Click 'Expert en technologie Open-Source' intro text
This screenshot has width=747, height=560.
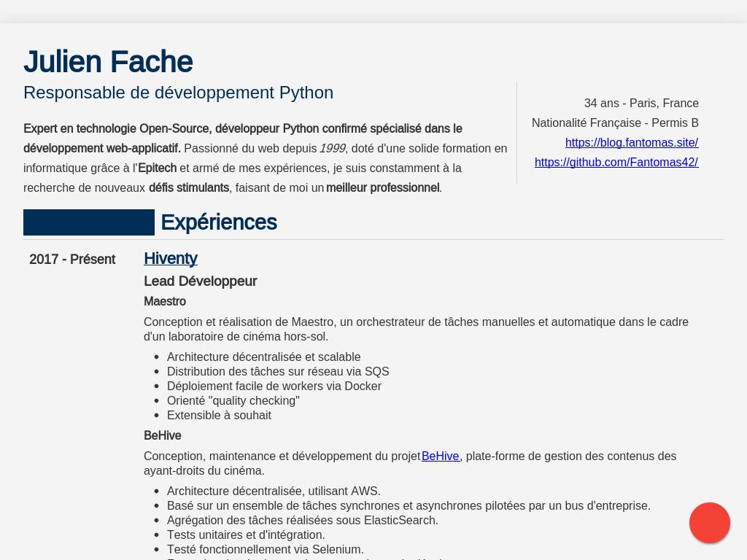pyautogui.click(x=117, y=128)
